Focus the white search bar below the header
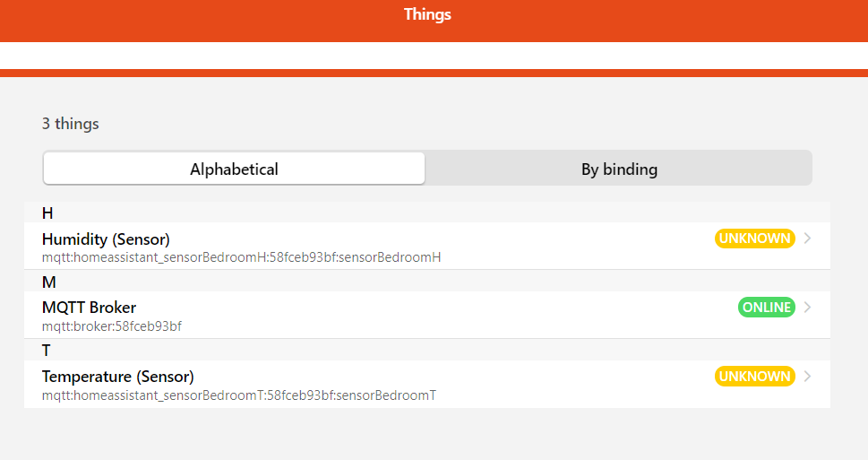Screen dimensions: 868x460 point(434,56)
